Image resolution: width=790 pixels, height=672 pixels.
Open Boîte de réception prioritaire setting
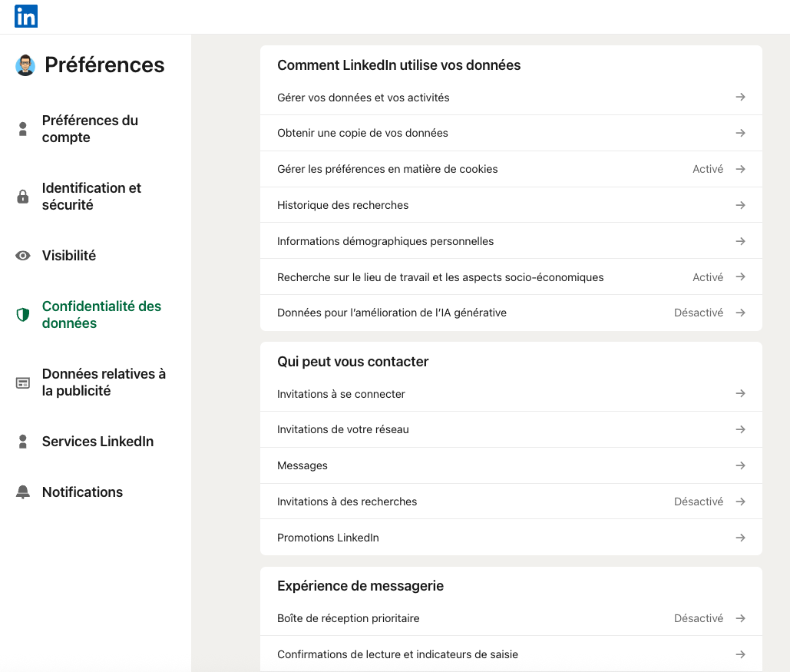pyautogui.click(x=348, y=618)
